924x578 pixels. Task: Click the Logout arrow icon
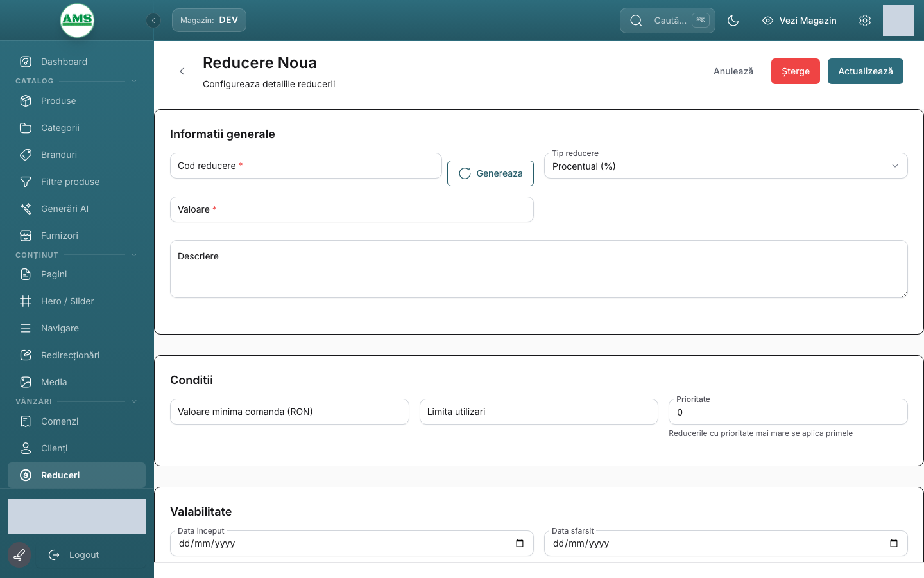(x=55, y=555)
